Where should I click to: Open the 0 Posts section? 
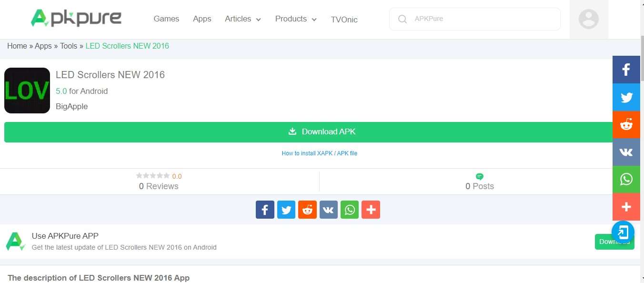[x=480, y=186]
